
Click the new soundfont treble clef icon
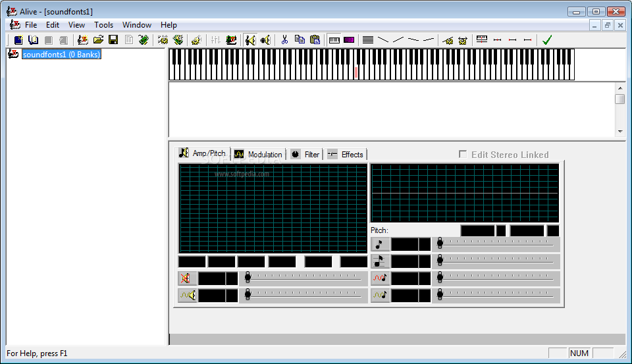click(x=83, y=40)
